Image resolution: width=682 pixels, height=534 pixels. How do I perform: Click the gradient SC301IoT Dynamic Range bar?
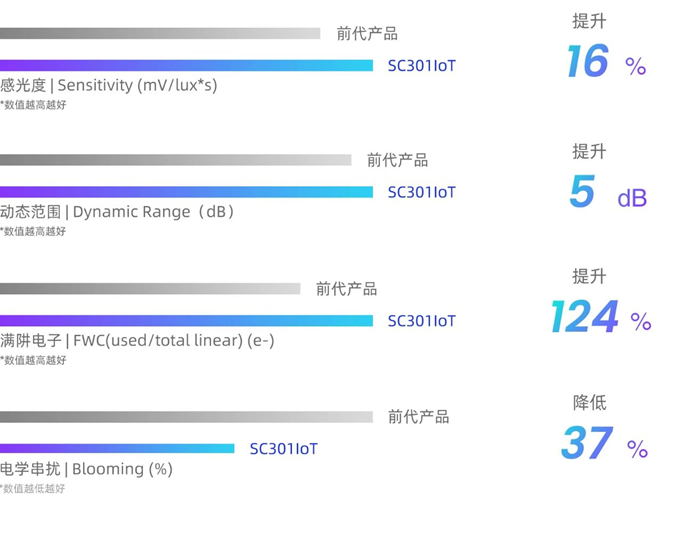point(186,192)
